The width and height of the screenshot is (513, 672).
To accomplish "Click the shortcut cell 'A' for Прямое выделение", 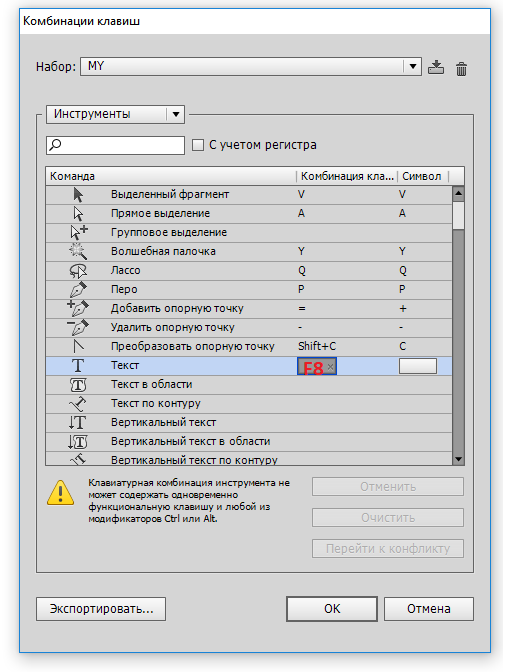I will click(x=301, y=213).
